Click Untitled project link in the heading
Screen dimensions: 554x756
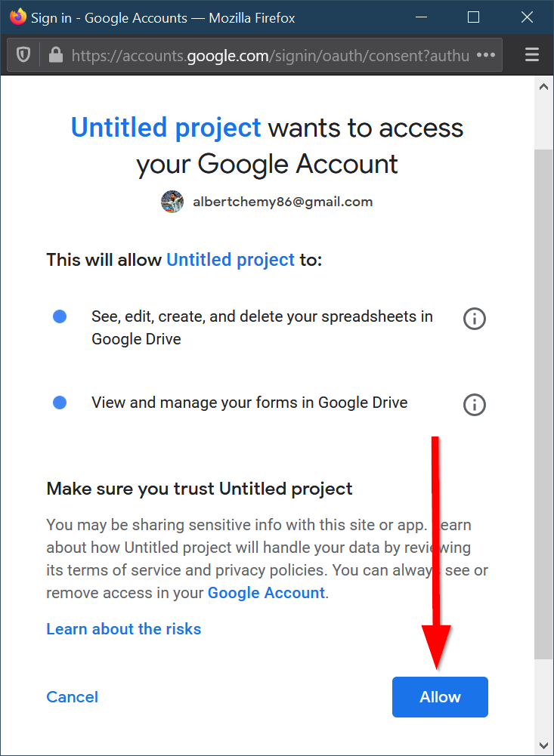click(x=166, y=128)
